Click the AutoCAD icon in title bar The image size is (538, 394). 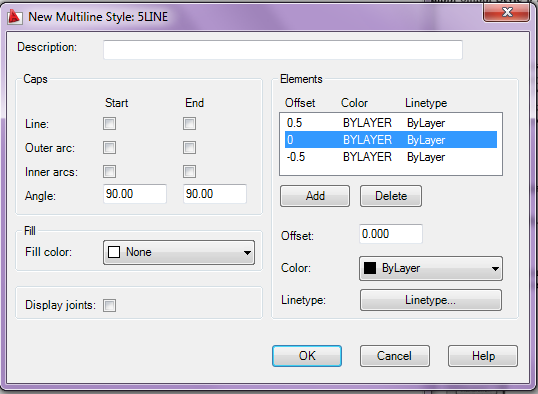(15, 17)
